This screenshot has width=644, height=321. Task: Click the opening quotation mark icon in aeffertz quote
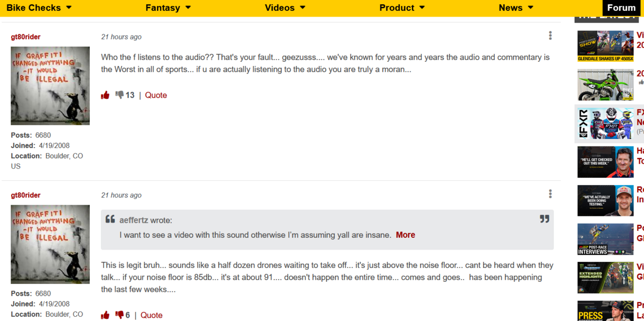(110, 219)
